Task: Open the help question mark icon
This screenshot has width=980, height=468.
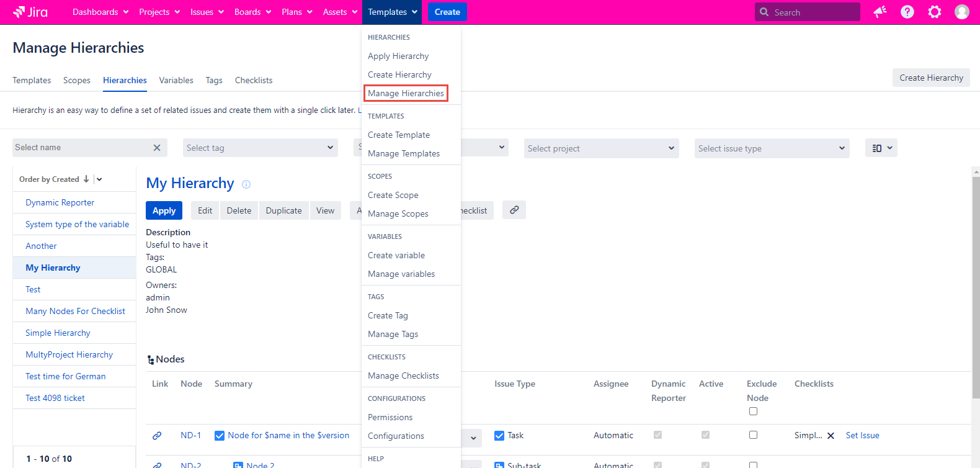Action: pyautogui.click(x=907, y=12)
